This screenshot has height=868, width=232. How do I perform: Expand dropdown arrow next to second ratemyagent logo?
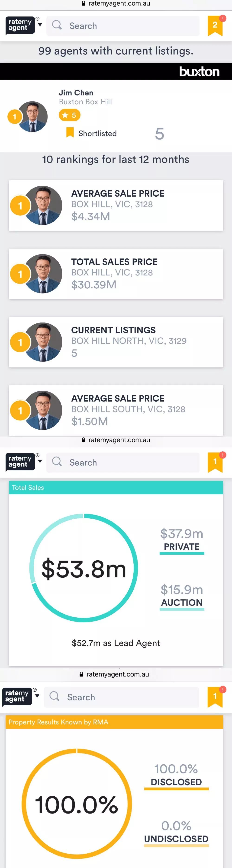40,461
